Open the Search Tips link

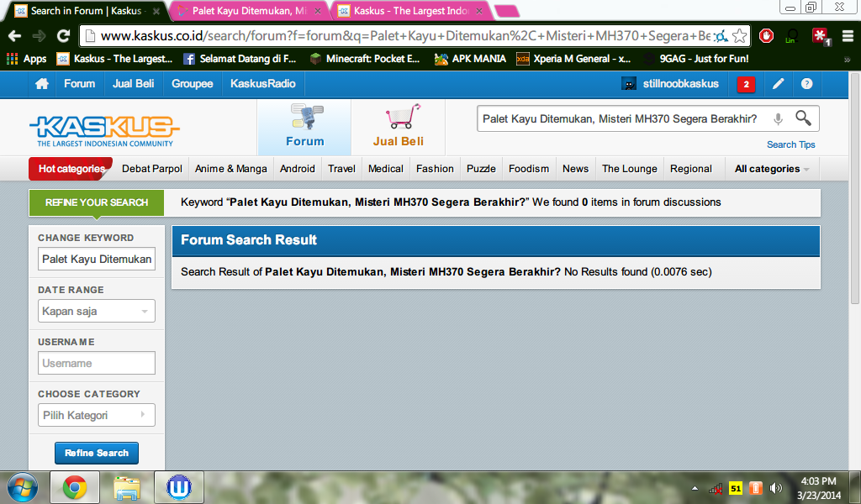click(790, 144)
